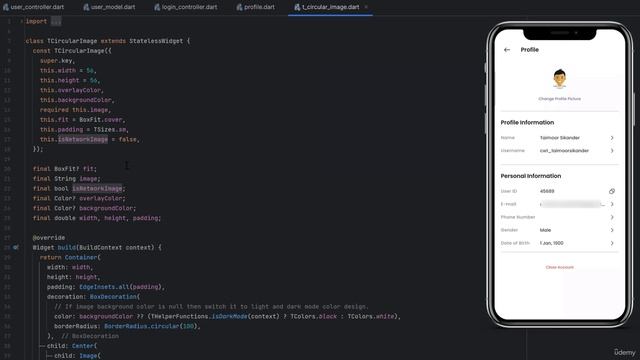Click the 'final BoxFit? fit' line

point(65,169)
